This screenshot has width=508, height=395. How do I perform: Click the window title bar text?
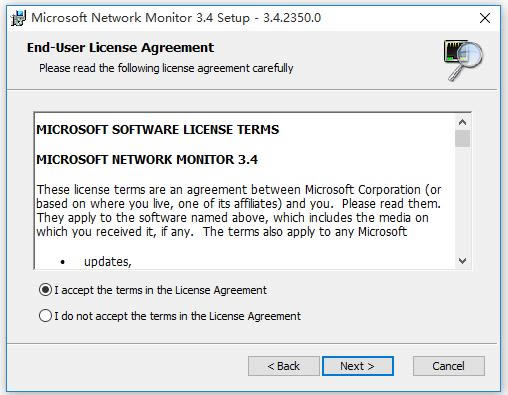point(176,18)
